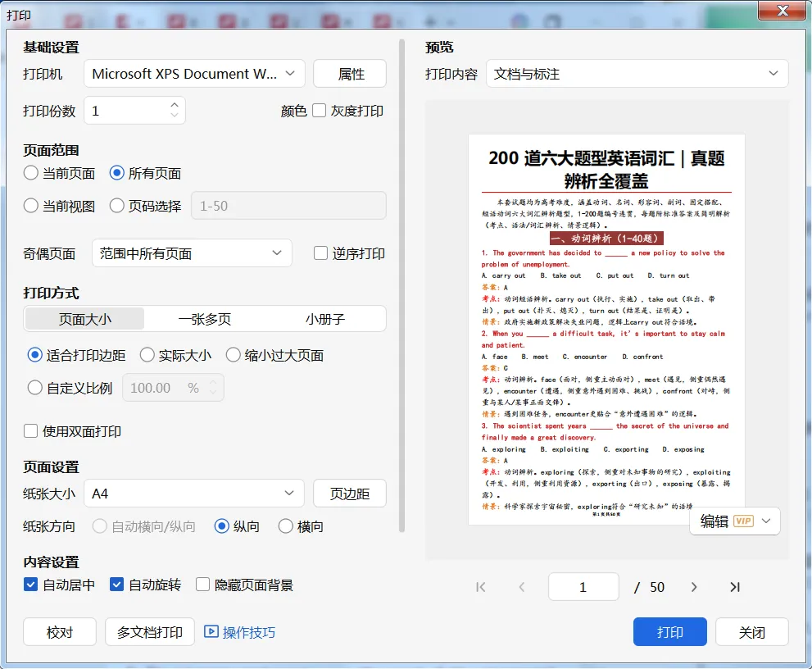Open 操作技巧 link
This screenshot has width=812, height=669.
(x=248, y=632)
